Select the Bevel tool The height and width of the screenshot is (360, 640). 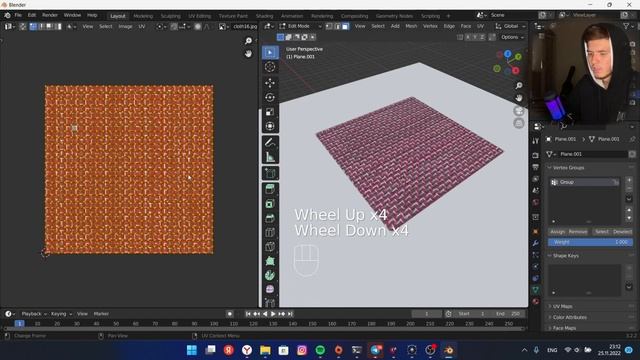tap(270, 218)
